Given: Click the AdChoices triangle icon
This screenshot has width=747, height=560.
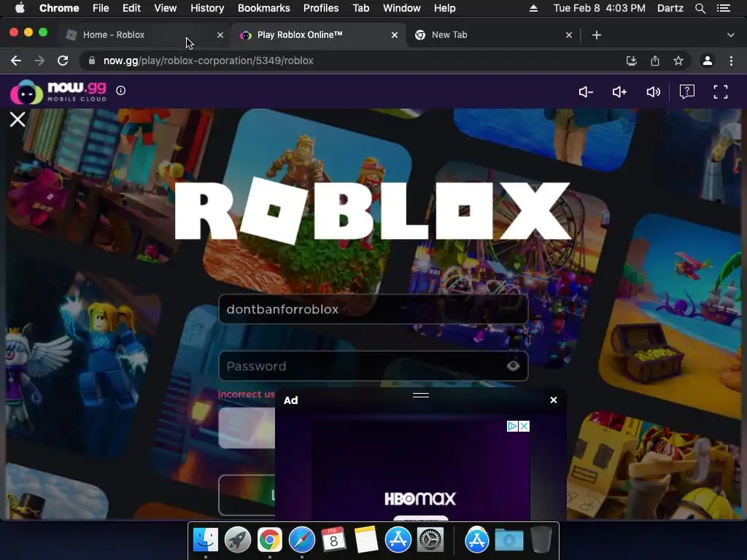Looking at the screenshot, I should click(x=512, y=426).
